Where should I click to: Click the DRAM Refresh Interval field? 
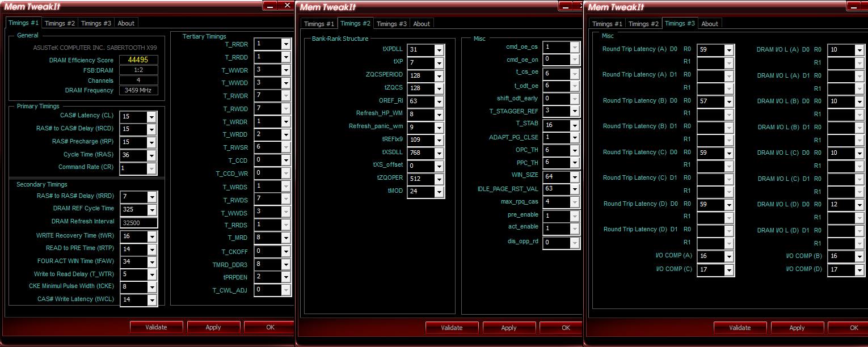coord(138,223)
